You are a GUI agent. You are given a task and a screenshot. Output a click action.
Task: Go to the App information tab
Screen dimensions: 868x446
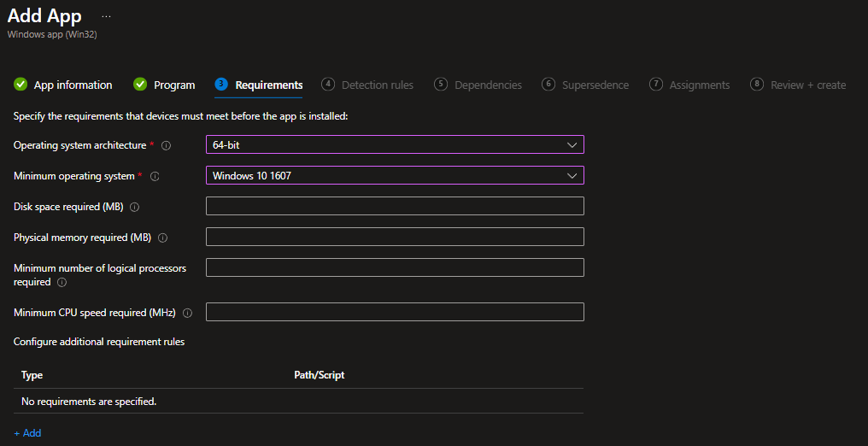click(62, 85)
